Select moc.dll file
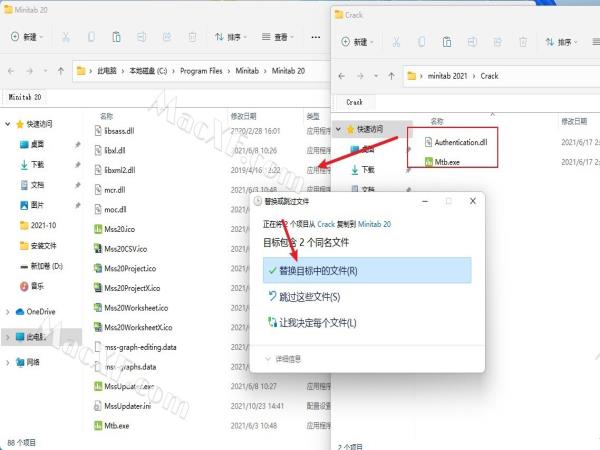This screenshot has height=450, width=600. tap(115, 209)
